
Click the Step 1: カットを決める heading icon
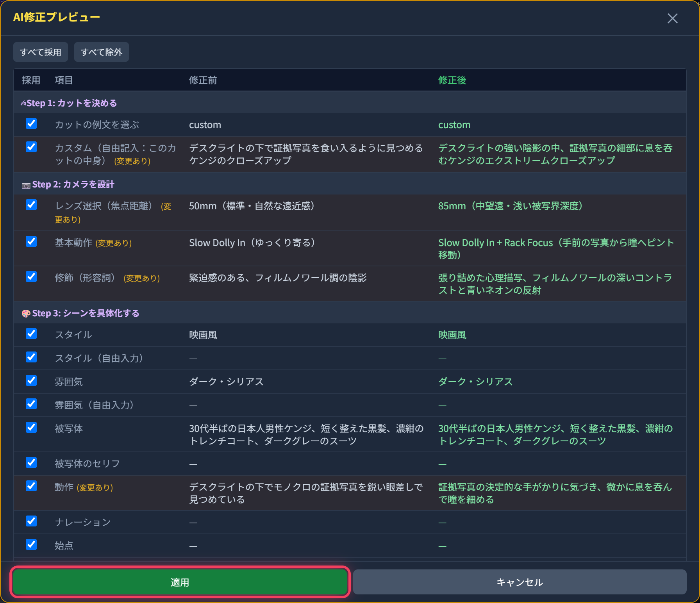[23, 103]
